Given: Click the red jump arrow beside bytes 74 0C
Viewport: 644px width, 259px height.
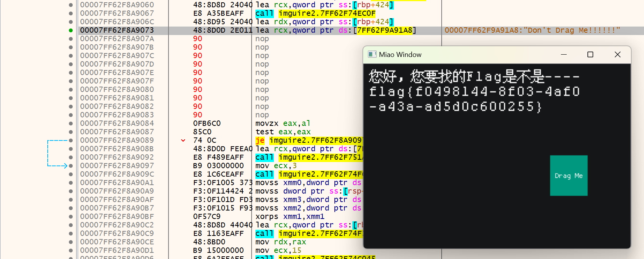Looking at the screenshot, I should [x=183, y=140].
